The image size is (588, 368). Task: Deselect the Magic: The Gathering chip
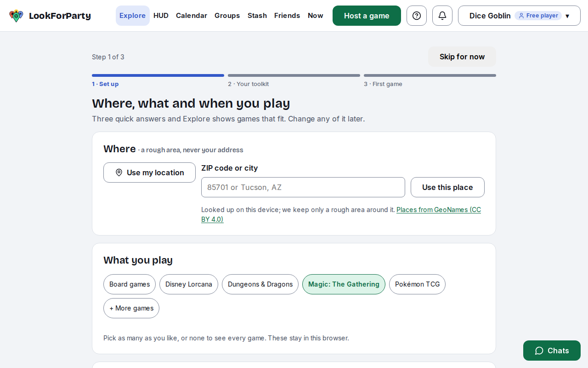[344, 284]
